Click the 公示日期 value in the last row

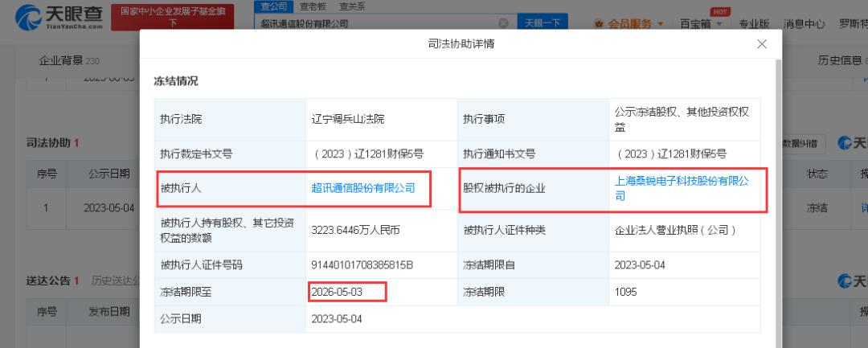337,319
